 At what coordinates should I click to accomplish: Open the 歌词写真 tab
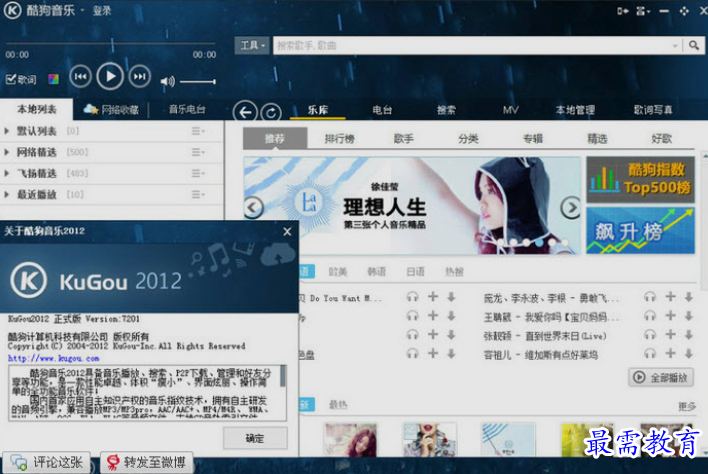(x=653, y=110)
